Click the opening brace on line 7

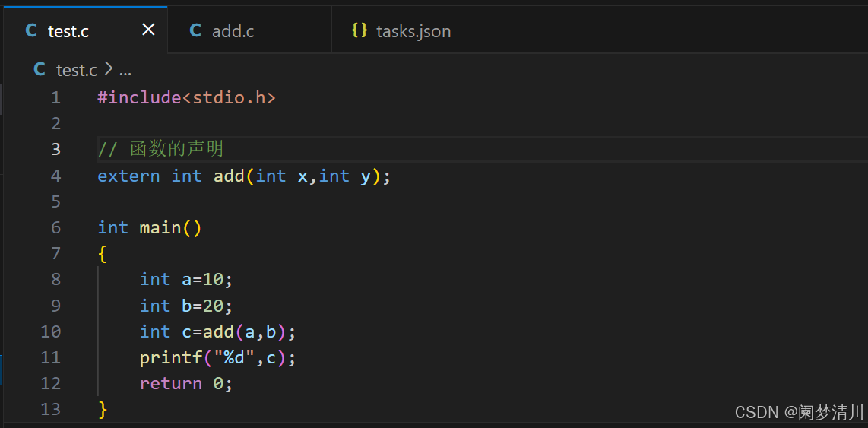pyautogui.click(x=102, y=254)
